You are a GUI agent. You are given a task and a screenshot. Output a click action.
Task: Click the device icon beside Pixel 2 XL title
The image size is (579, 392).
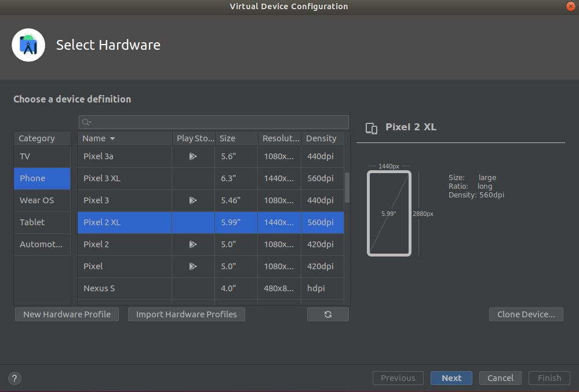372,128
